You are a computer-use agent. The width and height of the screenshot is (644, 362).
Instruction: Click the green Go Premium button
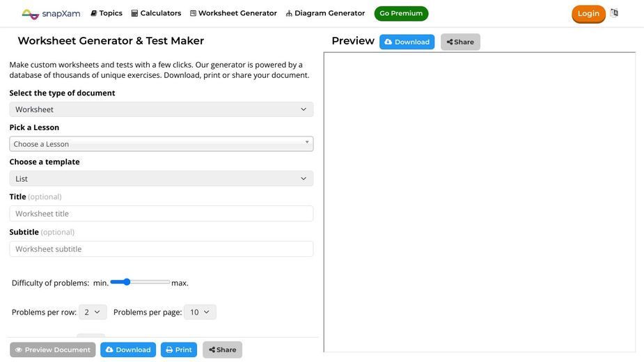point(401,13)
